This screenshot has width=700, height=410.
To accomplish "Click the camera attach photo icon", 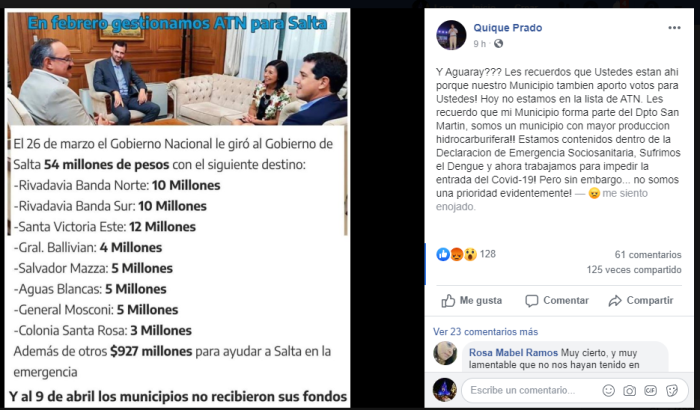I will [x=629, y=391].
